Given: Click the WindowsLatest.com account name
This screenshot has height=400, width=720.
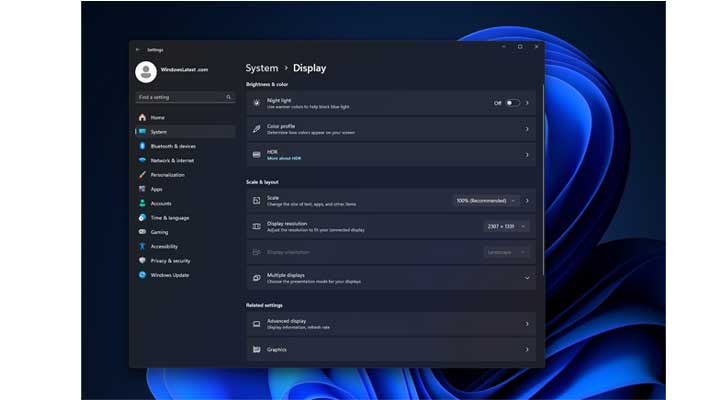Looking at the screenshot, I should [184, 70].
